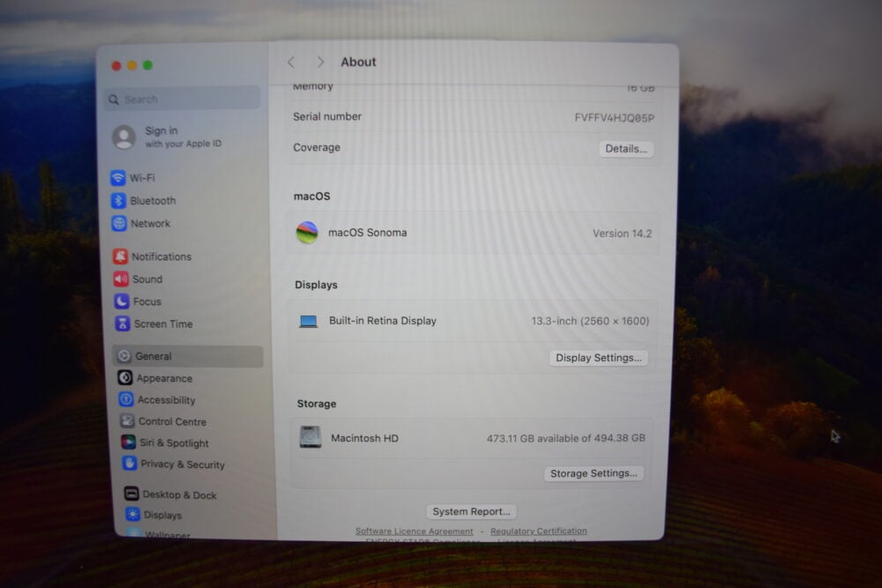Go forward with the right chevron
The height and width of the screenshot is (588, 882).
[x=320, y=63]
